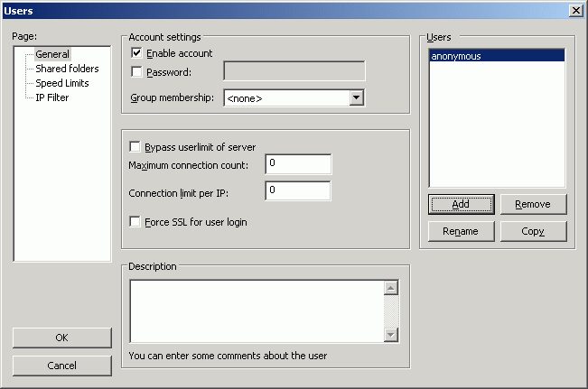The height and width of the screenshot is (389, 588).
Task: Check Bypass userlimit of server
Action: click(136, 147)
